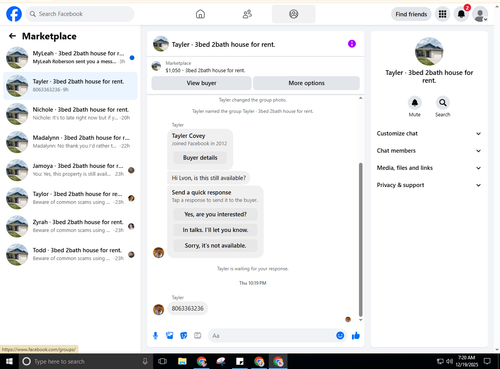The height and width of the screenshot is (369, 500).
Task: Click the Aa message input field
Action: [272, 336]
